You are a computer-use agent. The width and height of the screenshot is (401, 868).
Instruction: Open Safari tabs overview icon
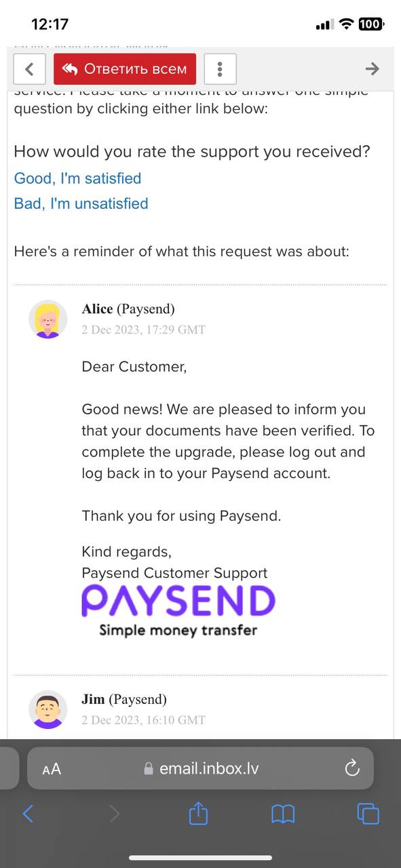pos(368,814)
